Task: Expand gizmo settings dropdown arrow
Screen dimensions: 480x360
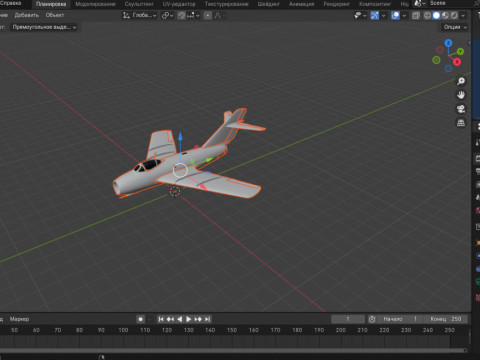Action: (x=383, y=16)
